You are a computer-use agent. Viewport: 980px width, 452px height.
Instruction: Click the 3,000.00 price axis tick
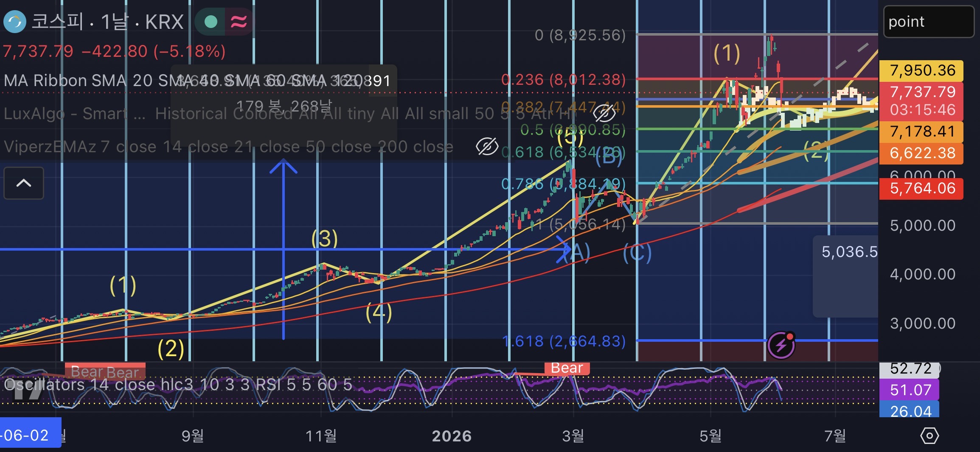click(x=922, y=324)
